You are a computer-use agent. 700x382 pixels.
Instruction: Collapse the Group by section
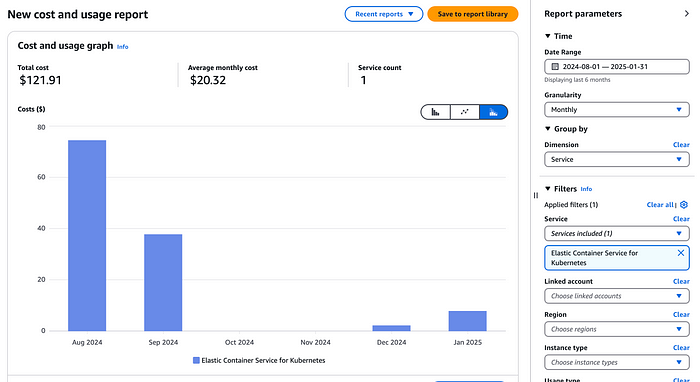coord(548,129)
